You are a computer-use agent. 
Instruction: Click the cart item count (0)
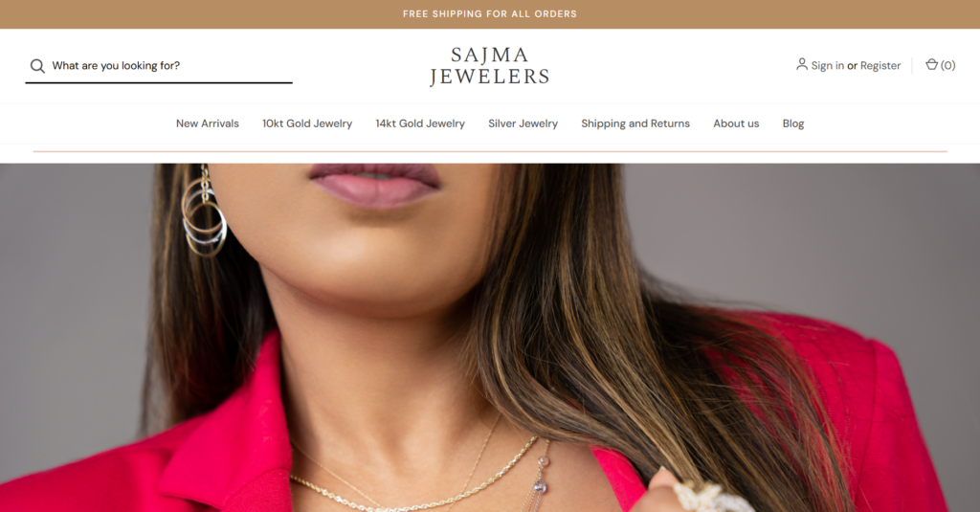coord(947,65)
